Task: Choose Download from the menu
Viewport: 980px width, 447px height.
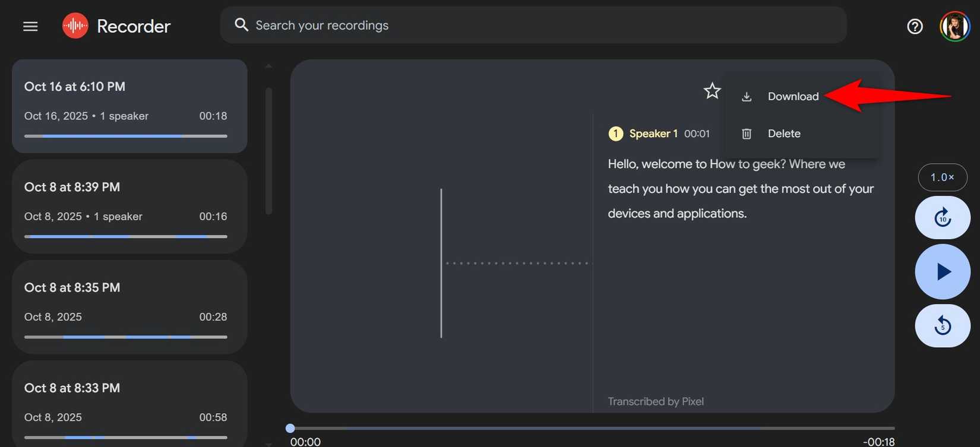Action: coord(792,97)
